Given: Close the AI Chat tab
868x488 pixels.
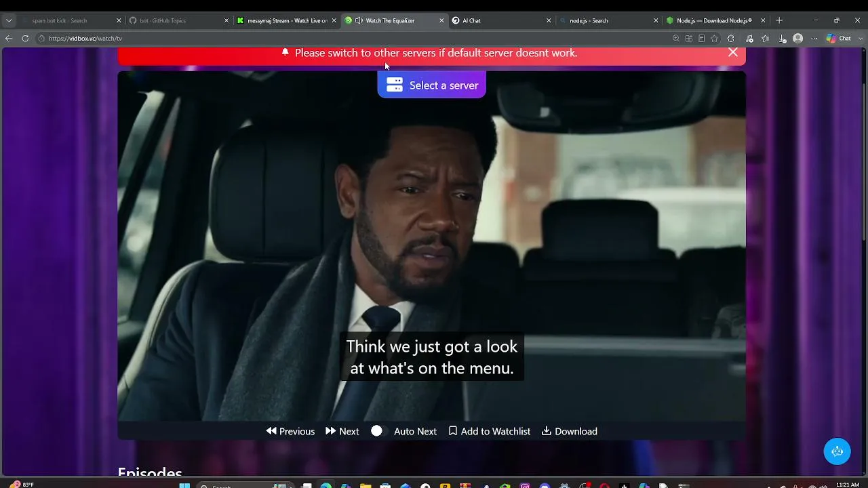Looking at the screenshot, I should 549,21.
